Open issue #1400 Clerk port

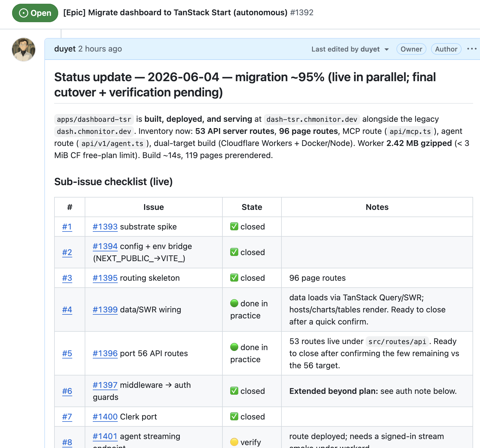(105, 417)
